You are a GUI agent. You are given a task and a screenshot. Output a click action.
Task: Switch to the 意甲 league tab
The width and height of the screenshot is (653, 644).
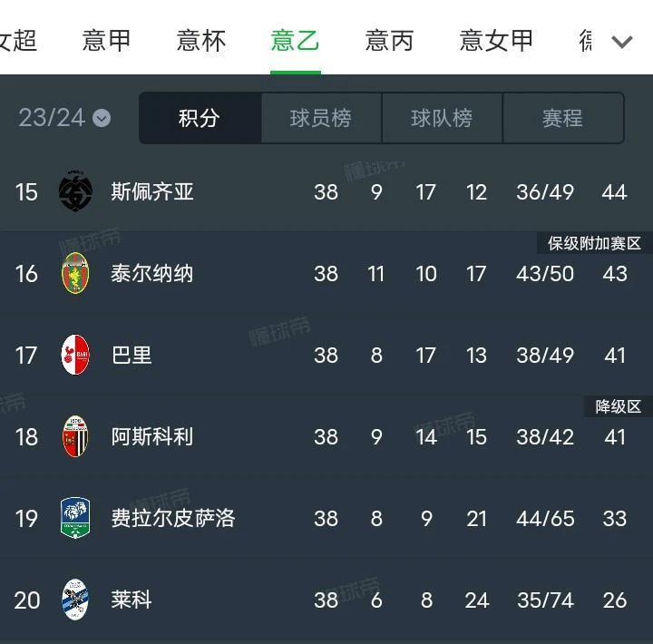click(x=106, y=41)
